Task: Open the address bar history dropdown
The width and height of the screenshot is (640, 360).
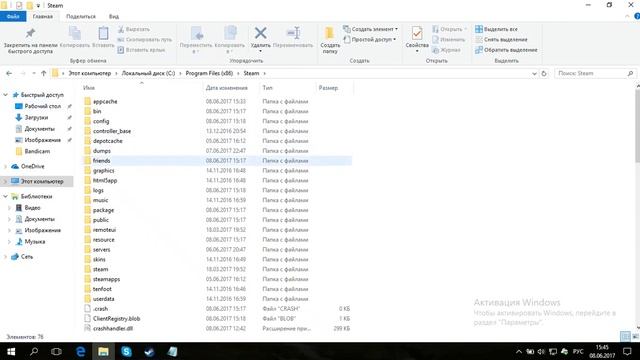Action: pyautogui.click(x=534, y=73)
